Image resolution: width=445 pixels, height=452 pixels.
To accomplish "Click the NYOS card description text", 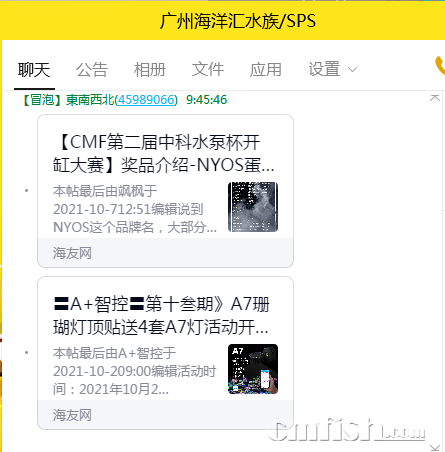I will click(x=135, y=209).
